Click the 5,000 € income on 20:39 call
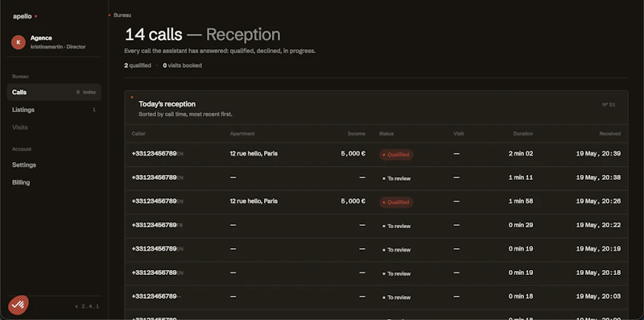The height and width of the screenshot is (320, 644). click(353, 153)
